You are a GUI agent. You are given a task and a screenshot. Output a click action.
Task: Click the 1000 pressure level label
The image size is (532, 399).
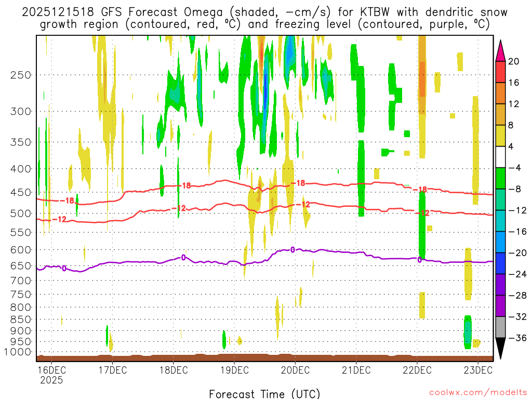pos(18,352)
